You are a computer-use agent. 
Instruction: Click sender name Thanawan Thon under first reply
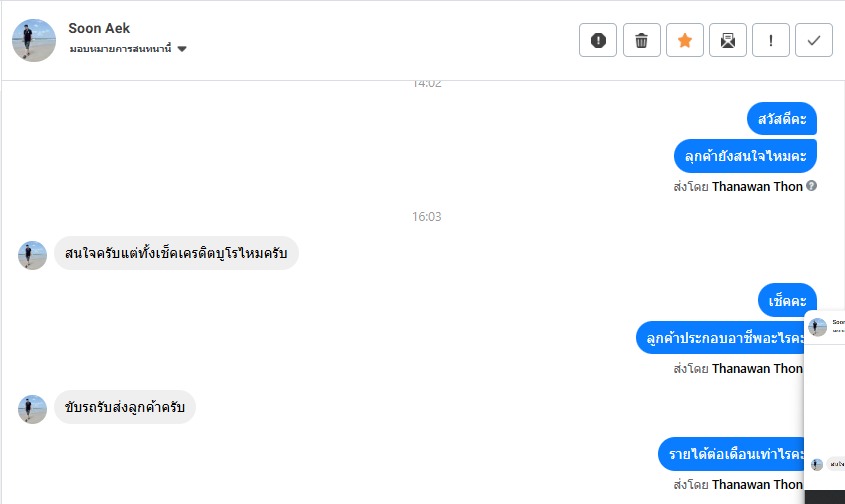[757, 186]
